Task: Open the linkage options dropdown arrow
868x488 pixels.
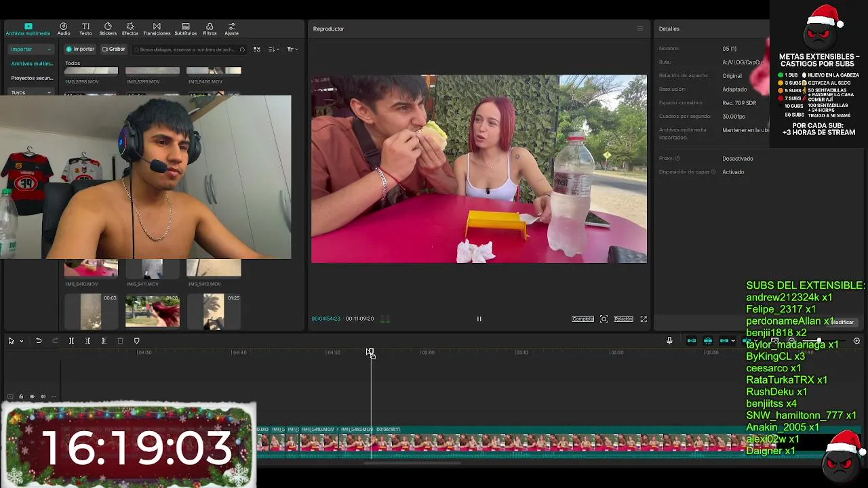Action: point(732,341)
